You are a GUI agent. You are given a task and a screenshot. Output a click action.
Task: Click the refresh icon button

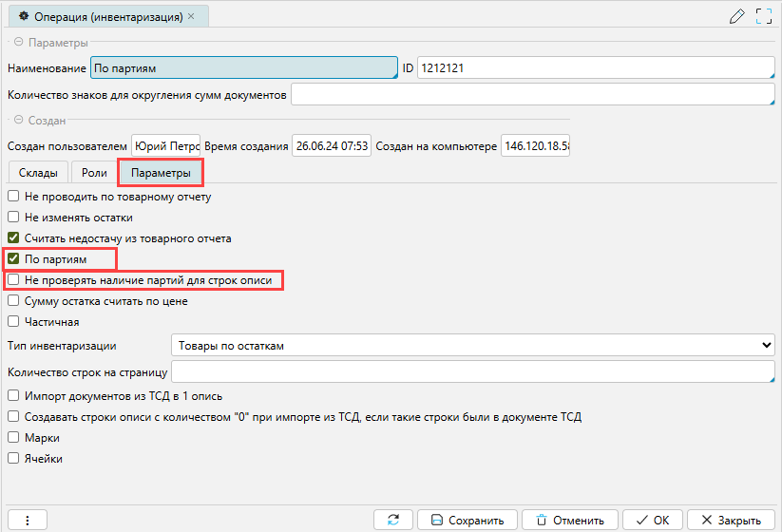pyautogui.click(x=392, y=520)
